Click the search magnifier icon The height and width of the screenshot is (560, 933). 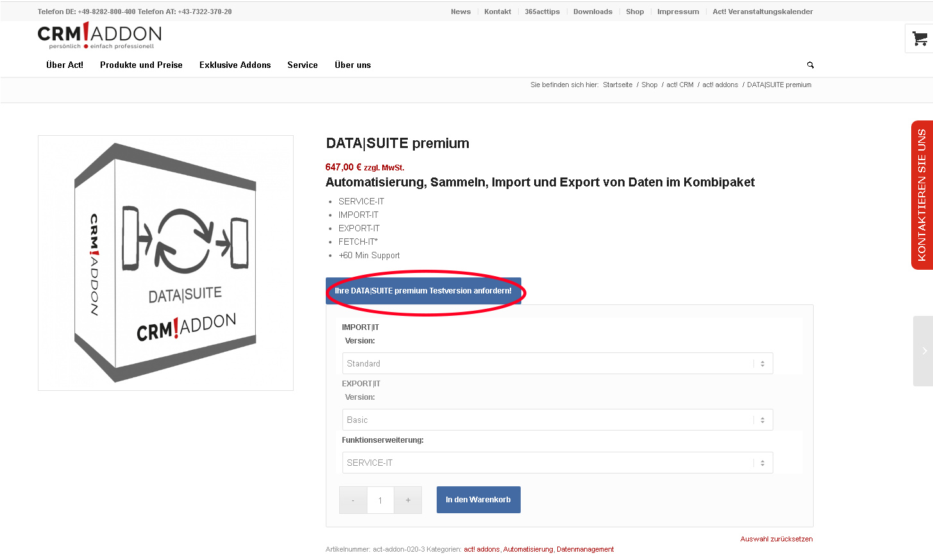pos(811,65)
